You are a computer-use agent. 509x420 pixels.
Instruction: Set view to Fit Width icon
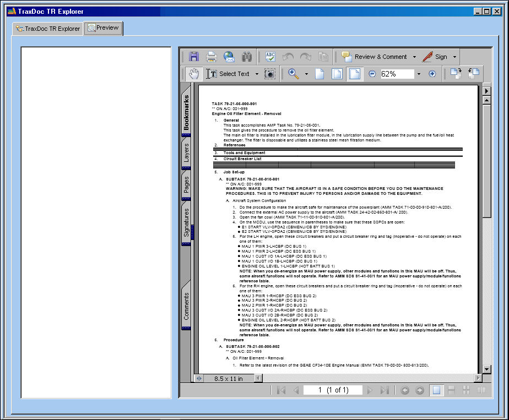(355, 74)
